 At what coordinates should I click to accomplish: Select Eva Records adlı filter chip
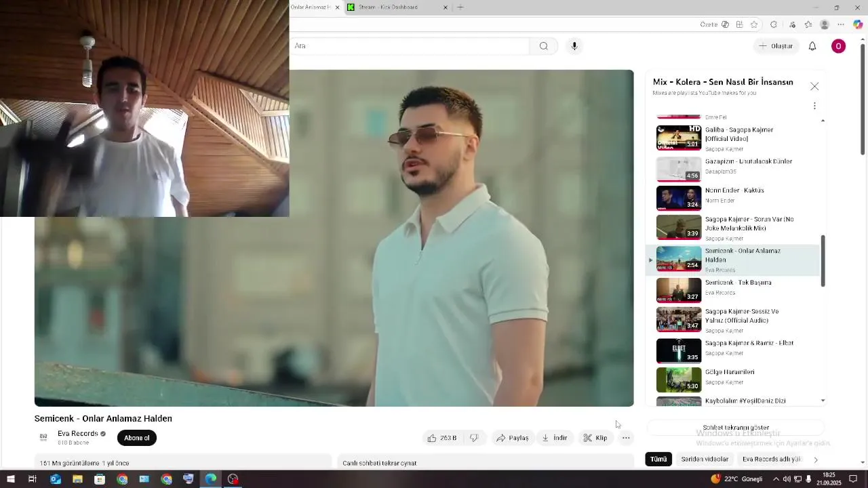[x=772, y=460]
